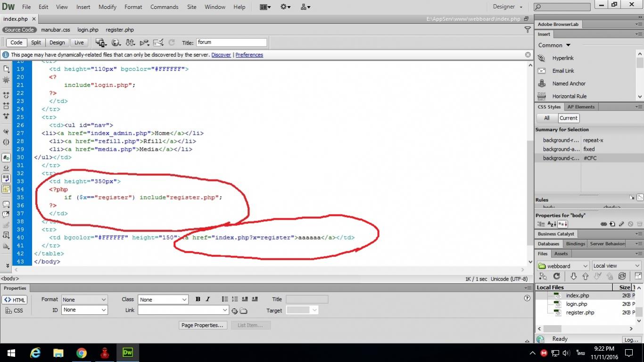Viewport: 644px width, 362px height.
Task: Click the Edit Rule pencil icon
Action: [621, 224]
